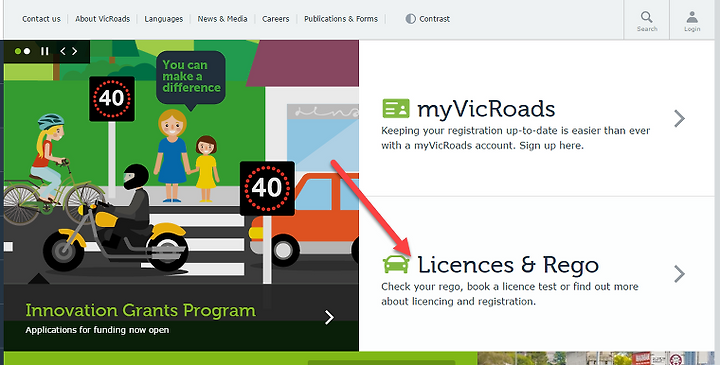Open Innovation Grants Program chevron
The height and width of the screenshot is (365, 720).
[x=329, y=317]
